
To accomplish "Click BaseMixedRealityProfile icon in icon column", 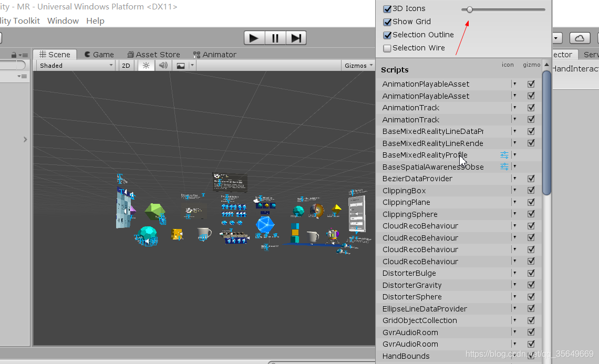I will 504,155.
